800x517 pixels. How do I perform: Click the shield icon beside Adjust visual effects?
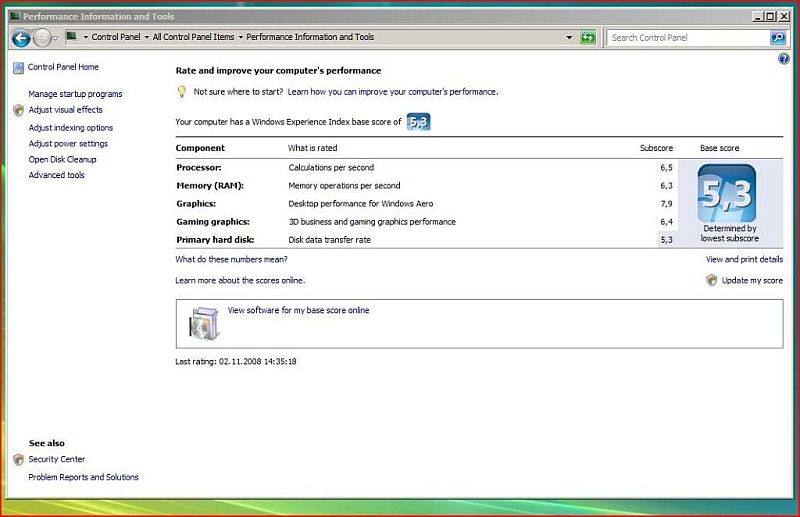point(19,110)
